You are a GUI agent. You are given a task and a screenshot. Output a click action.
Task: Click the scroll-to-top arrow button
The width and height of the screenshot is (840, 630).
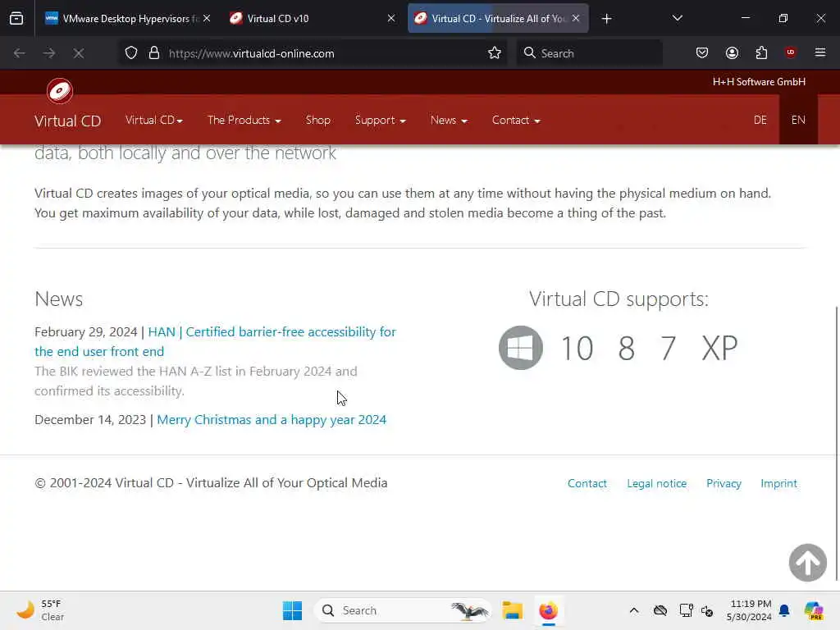807,563
